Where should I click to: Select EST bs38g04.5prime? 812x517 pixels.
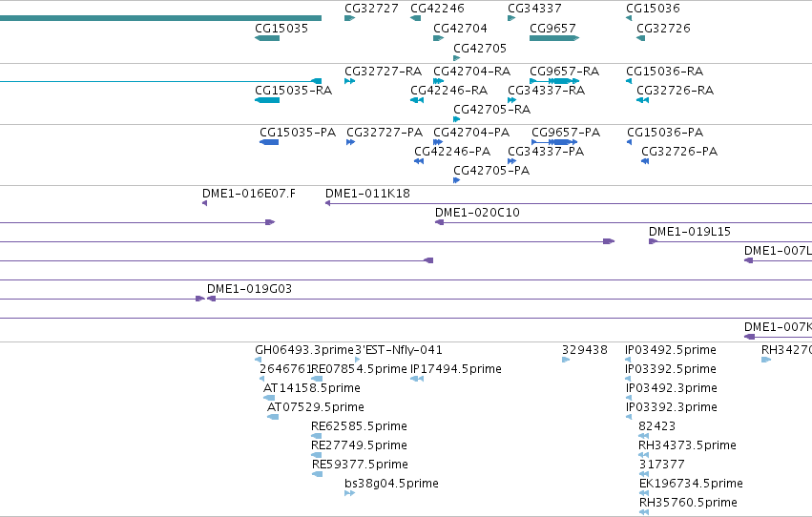coord(391,485)
